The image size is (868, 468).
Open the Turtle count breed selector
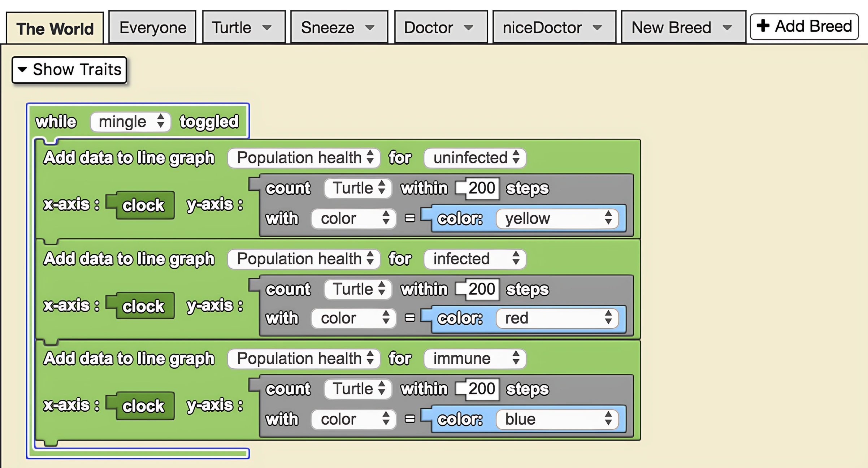(x=357, y=188)
